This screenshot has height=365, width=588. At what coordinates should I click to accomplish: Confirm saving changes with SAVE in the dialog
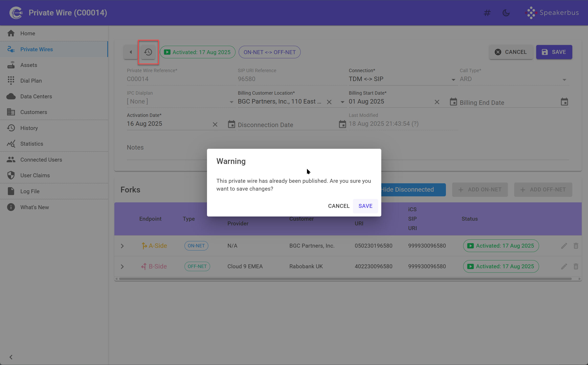click(365, 206)
